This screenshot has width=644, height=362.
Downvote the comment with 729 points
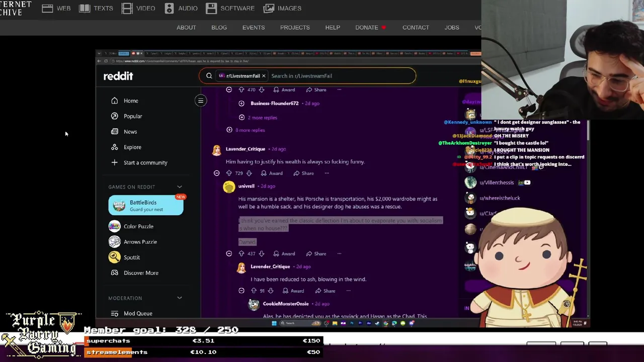(249, 173)
